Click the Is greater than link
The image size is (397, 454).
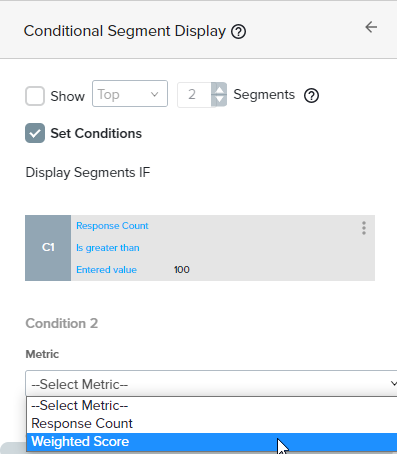pos(108,248)
